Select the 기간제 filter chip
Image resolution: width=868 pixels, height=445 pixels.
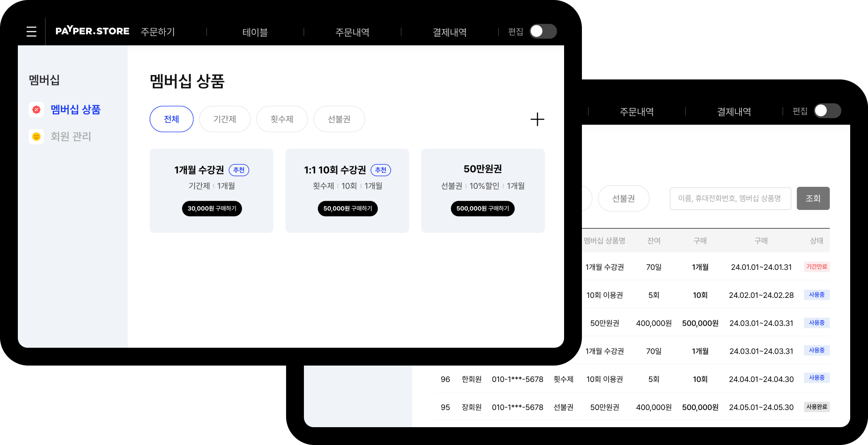pos(224,119)
